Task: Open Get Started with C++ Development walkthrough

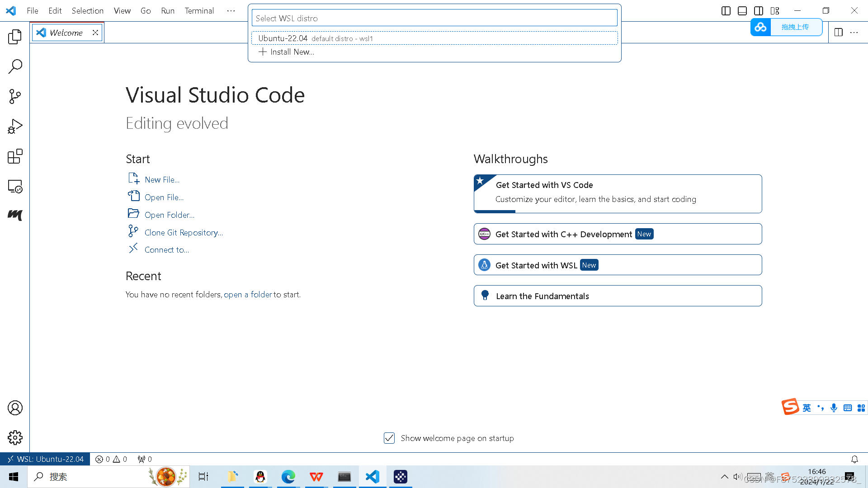Action: point(618,234)
